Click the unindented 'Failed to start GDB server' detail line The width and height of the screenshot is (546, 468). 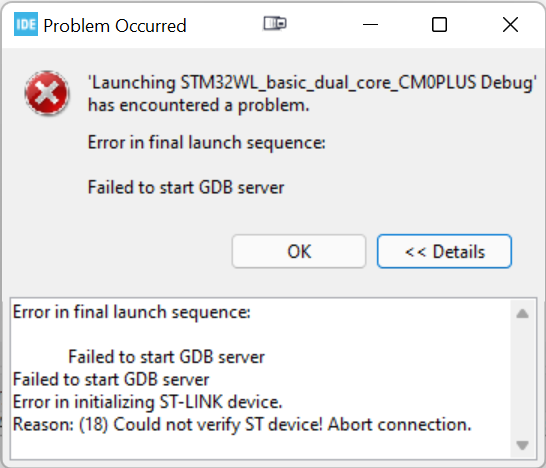[x=111, y=380]
